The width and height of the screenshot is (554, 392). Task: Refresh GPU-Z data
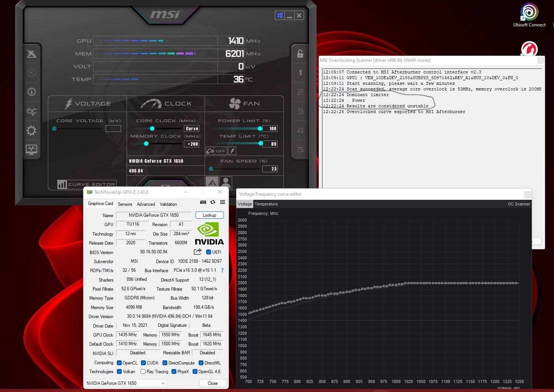tap(213, 202)
